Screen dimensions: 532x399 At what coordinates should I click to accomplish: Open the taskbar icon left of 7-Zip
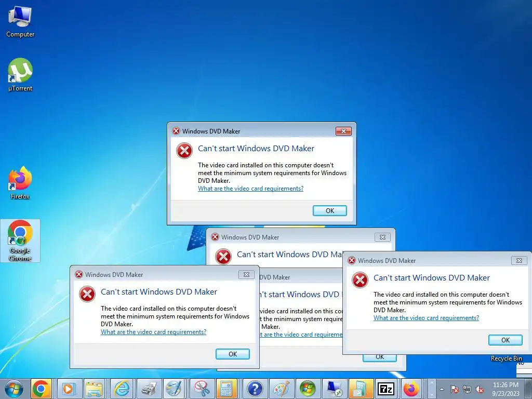pos(361,389)
